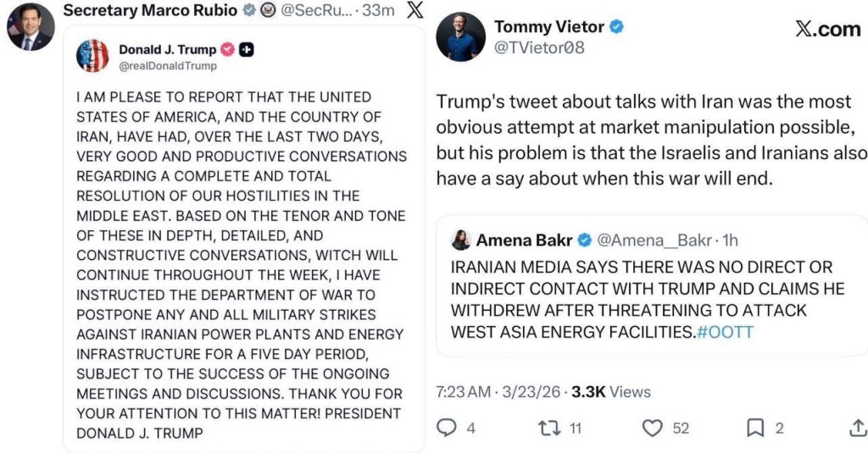Screen dimensions: 868x453
Task: Open Tommy Vietor's profile photo
Action: [x=461, y=37]
